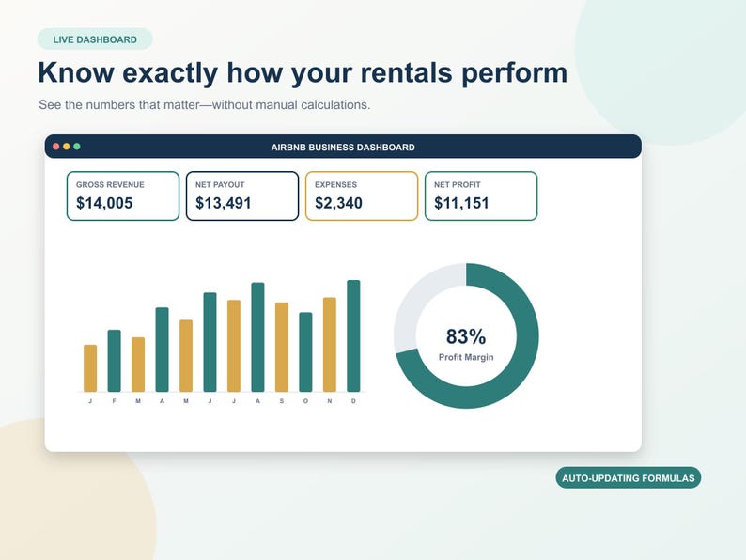746x560 pixels.
Task: Click the AUTO-UPDATING FORMULAS badge
Action: pos(628,477)
